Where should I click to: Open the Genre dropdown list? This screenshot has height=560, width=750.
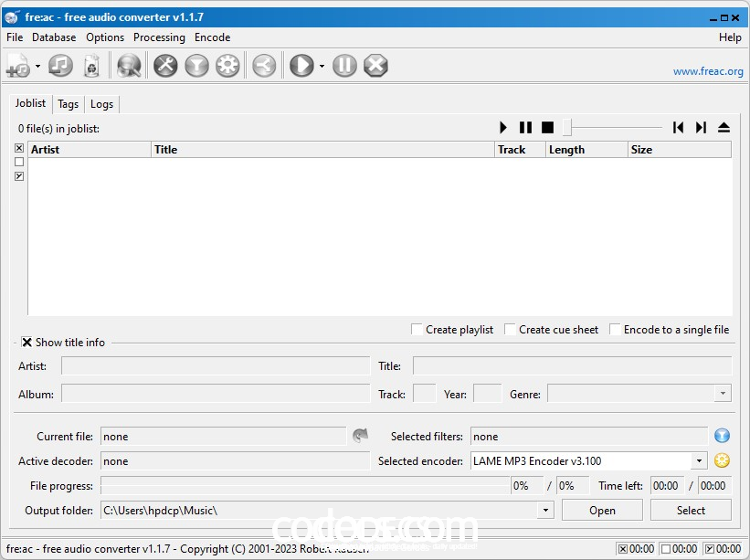723,394
